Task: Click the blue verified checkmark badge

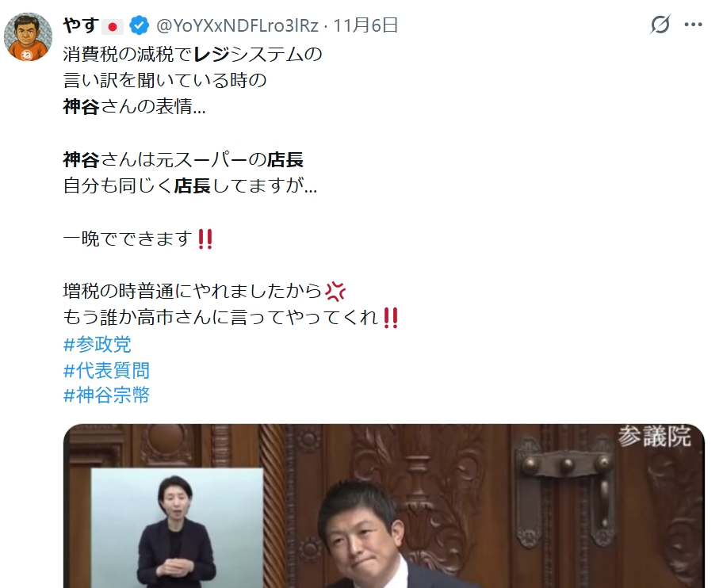Action: [x=139, y=25]
